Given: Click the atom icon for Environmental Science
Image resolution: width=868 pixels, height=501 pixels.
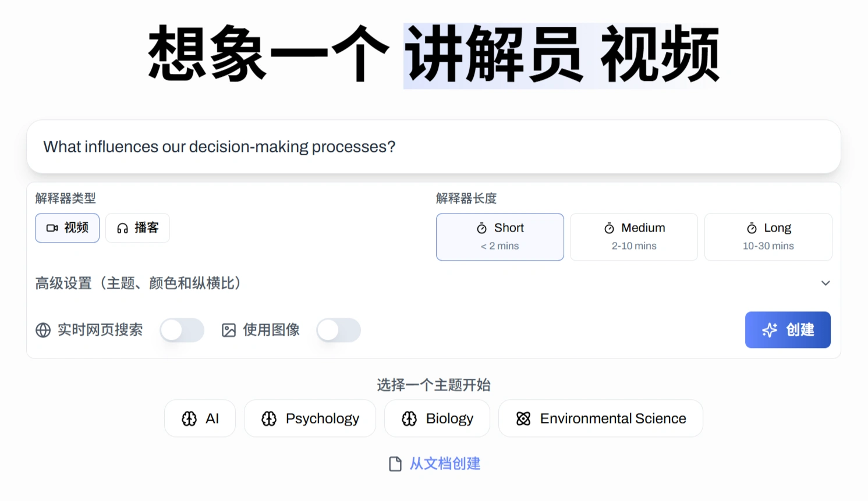Looking at the screenshot, I should [x=523, y=419].
